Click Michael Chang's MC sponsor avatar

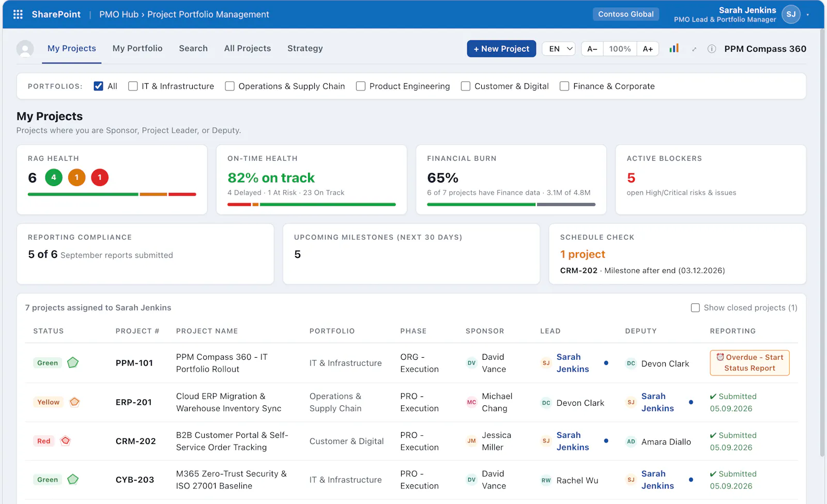471,402
